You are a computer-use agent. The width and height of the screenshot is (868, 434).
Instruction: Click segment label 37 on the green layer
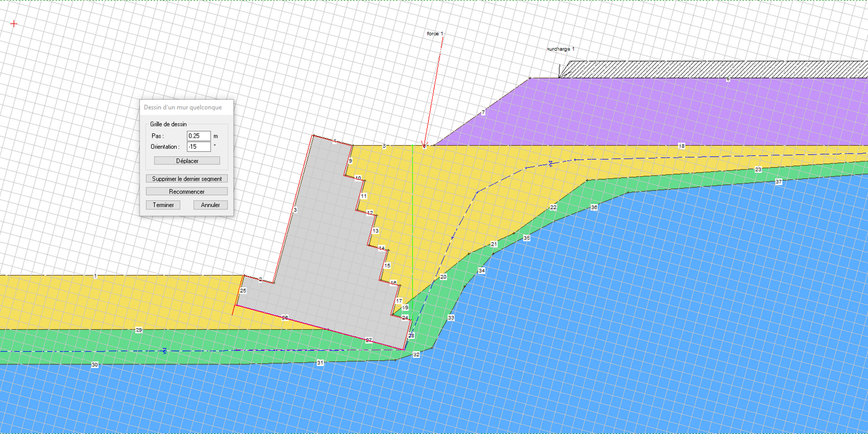tap(779, 182)
